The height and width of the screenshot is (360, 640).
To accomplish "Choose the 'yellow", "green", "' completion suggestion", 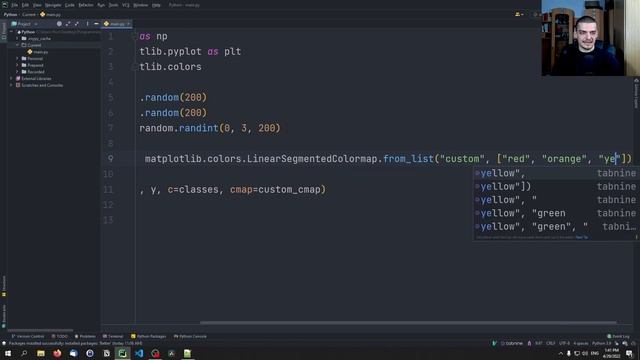I will click(x=556, y=227).
